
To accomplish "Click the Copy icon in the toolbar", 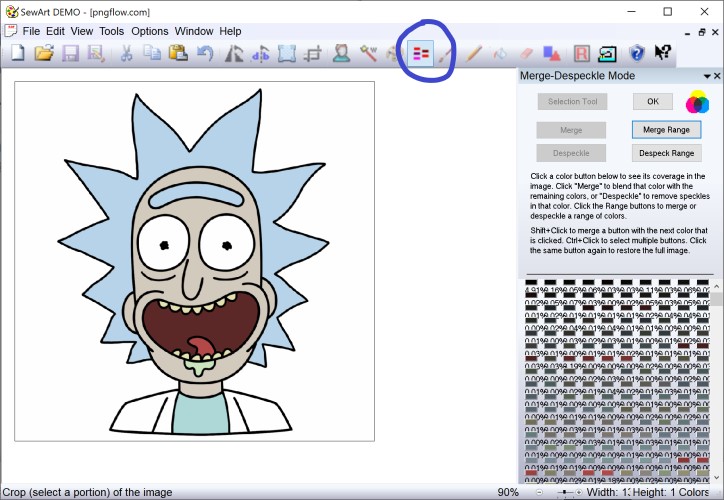I will point(152,53).
